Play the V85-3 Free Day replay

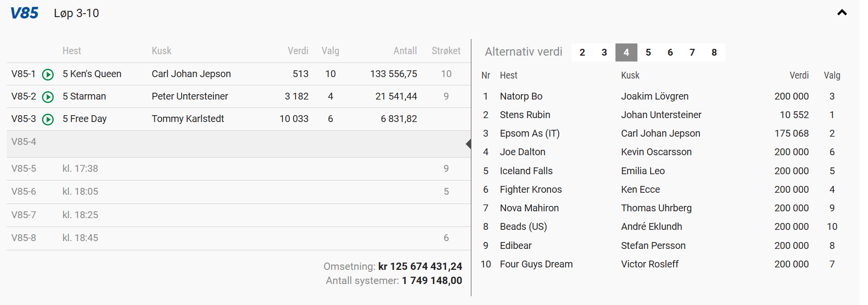point(48,119)
